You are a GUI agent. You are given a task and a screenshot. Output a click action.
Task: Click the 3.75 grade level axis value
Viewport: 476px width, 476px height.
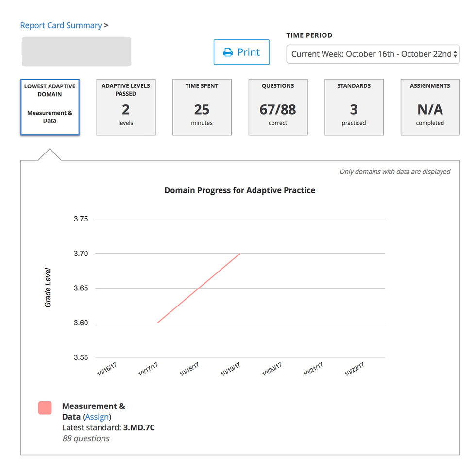point(81,219)
